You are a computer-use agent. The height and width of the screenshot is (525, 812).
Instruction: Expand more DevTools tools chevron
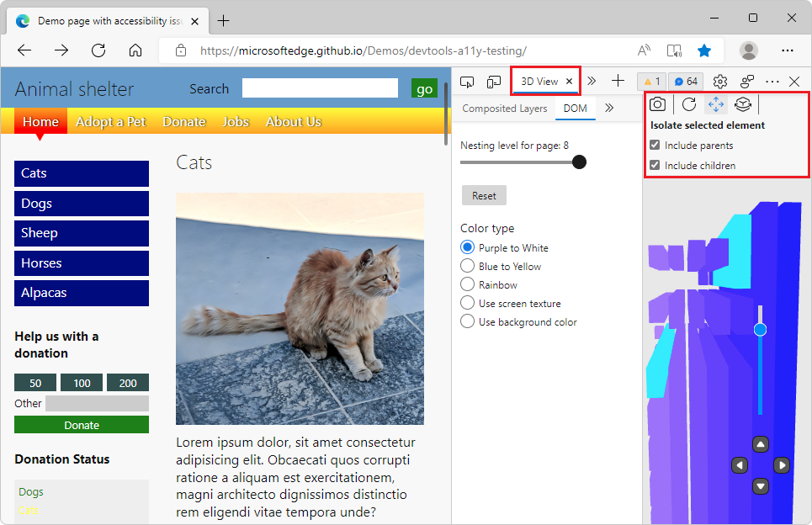coord(592,81)
